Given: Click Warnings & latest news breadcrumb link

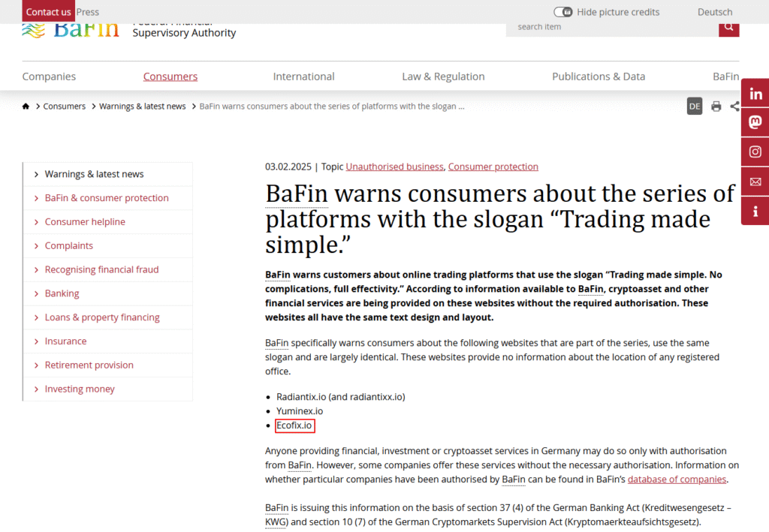Looking at the screenshot, I should (x=142, y=107).
